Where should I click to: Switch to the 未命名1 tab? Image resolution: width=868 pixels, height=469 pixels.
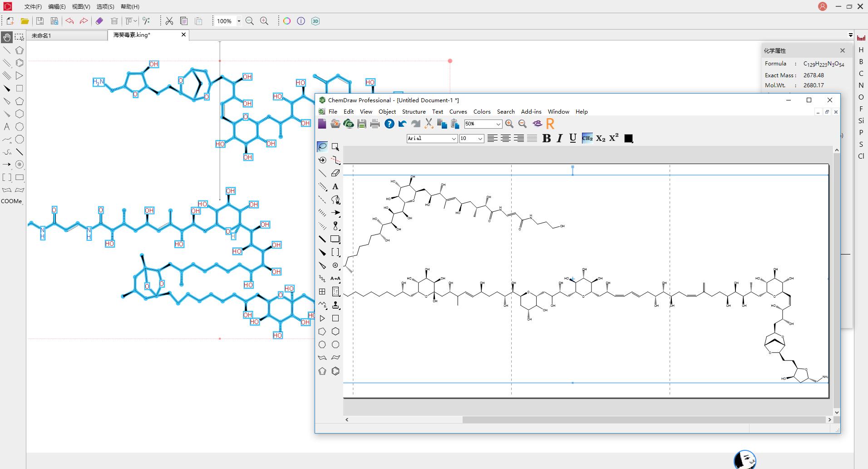point(41,35)
